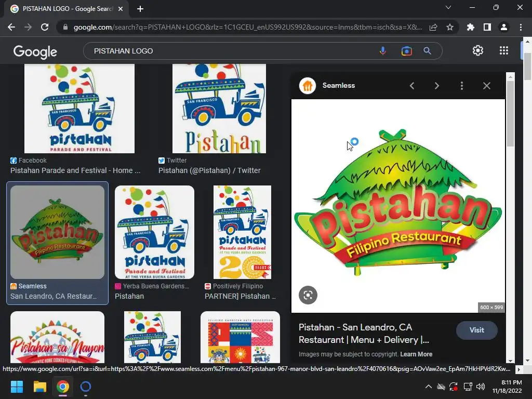Open Google quick settings gear
This screenshot has width=532, height=399.
(x=478, y=50)
